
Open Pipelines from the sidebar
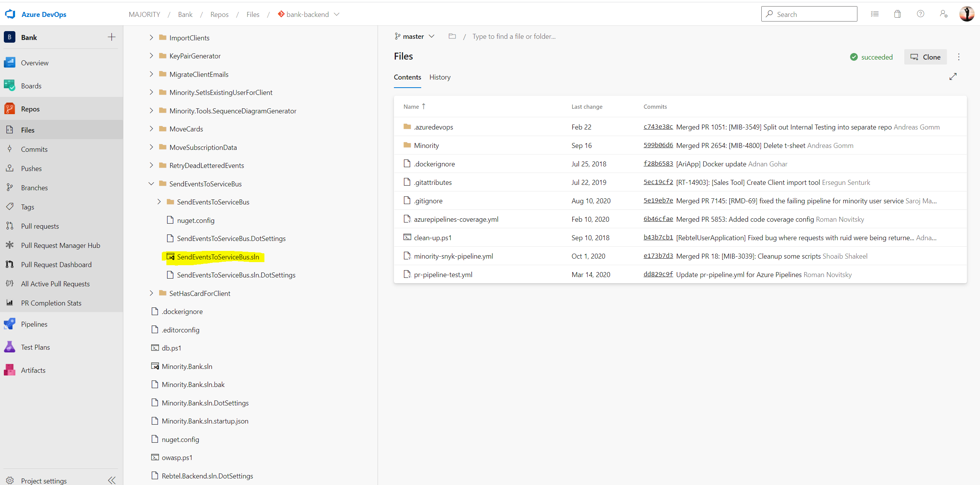click(34, 324)
